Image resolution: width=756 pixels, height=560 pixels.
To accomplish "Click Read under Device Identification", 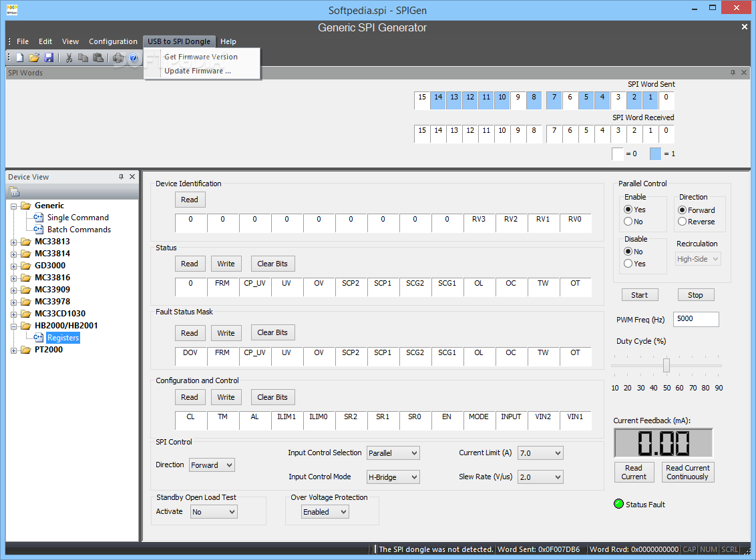I will (190, 200).
